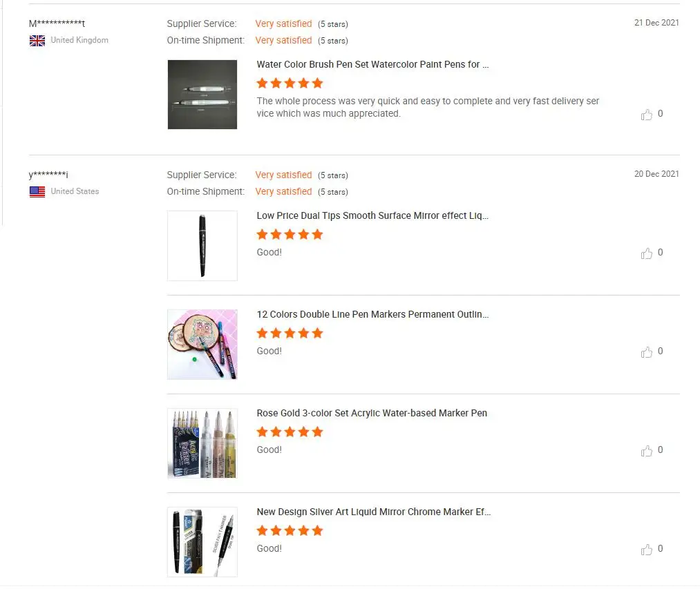
Task: Open Water Color Brush Pen Set product link
Action: [372, 65]
